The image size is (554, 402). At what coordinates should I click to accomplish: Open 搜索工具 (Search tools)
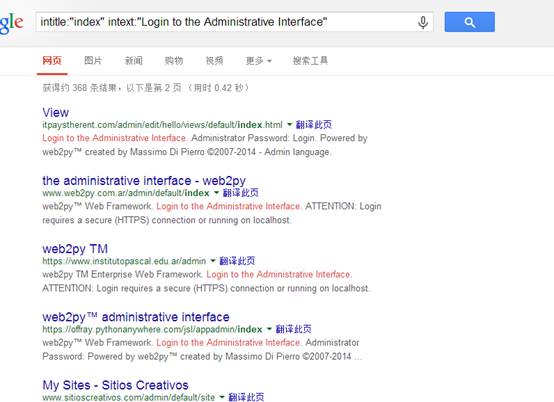[x=310, y=60]
